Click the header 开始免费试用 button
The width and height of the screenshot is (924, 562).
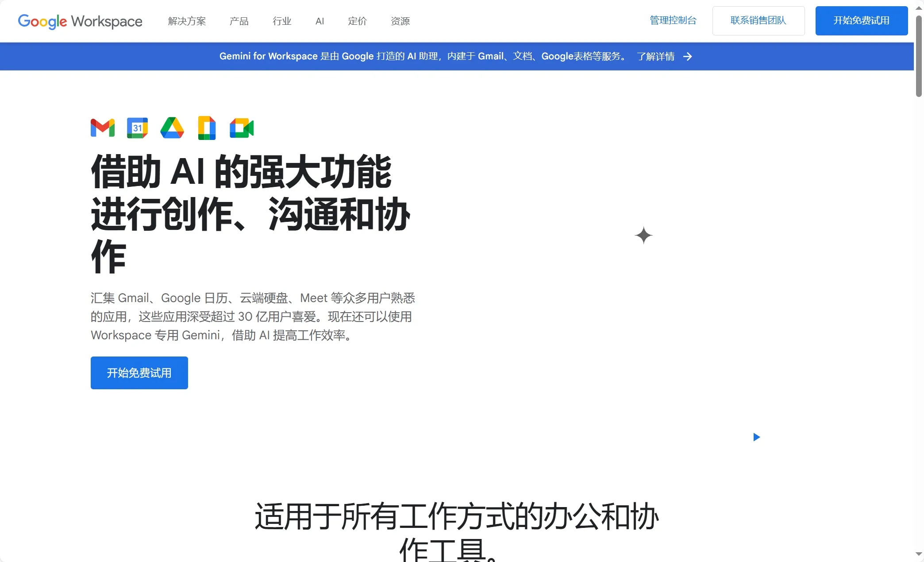click(862, 20)
